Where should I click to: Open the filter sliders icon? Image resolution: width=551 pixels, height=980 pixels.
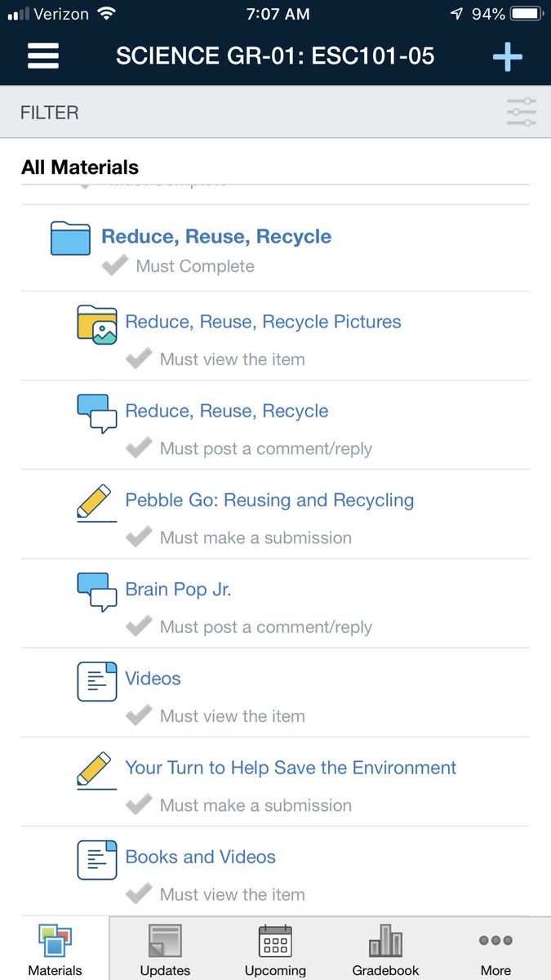[521, 112]
